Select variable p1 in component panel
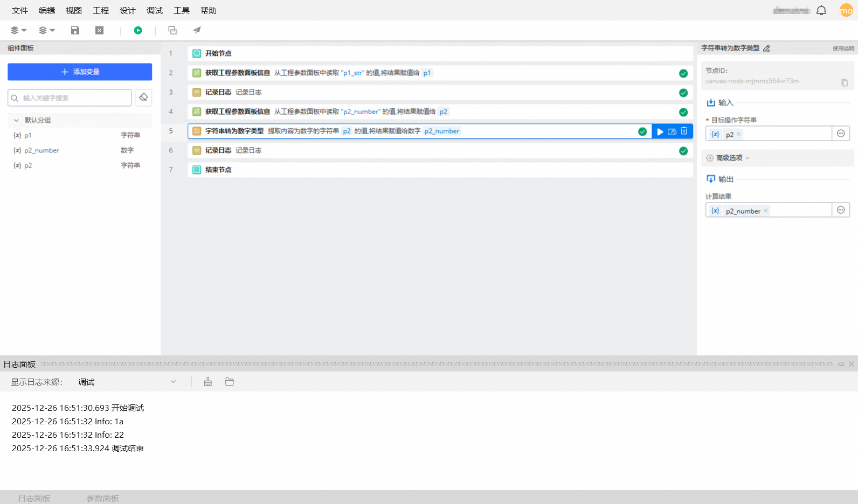This screenshot has height=504, width=858. [80, 135]
